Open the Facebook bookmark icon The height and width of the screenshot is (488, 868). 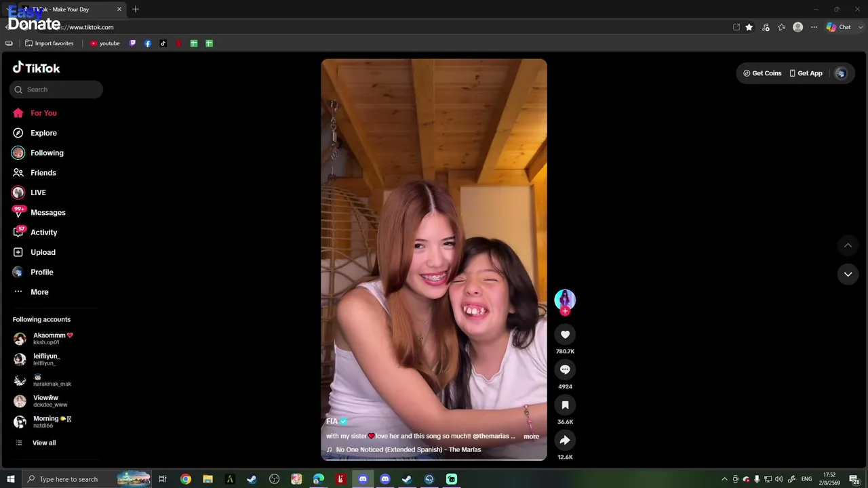(x=148, y=43)
